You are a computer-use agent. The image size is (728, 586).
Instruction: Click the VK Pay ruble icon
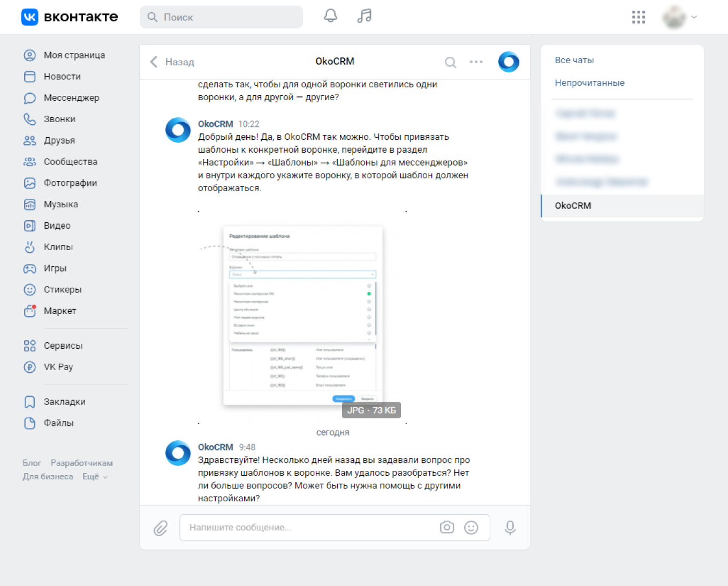[30, 367]
